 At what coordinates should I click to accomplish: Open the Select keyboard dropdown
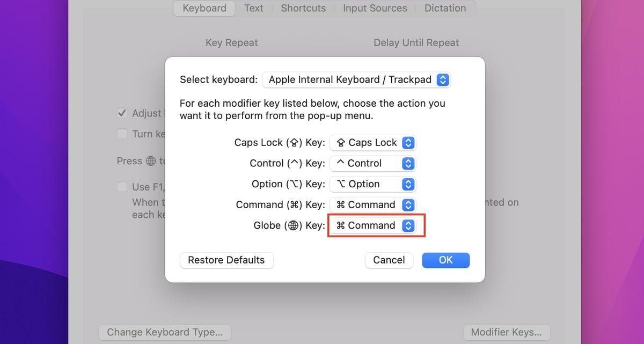(356, 79)
